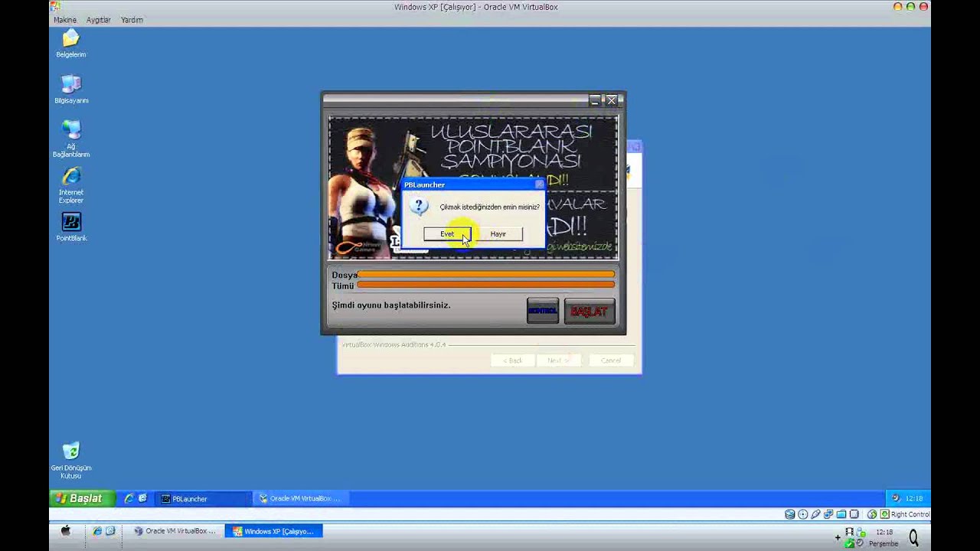
Task: Click the VirtualBox optical disc status icon
Action: pyautogui.click(x=802, y=514)
